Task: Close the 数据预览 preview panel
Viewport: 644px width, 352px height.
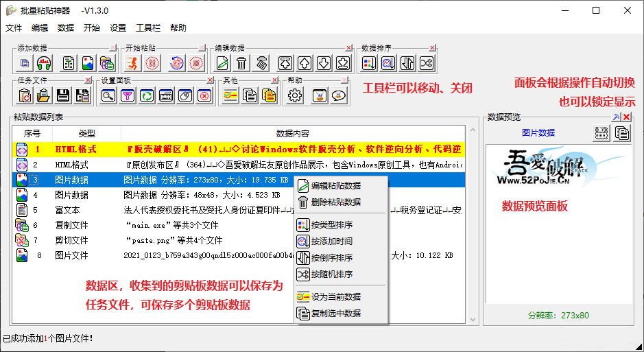Action: point(626,117)
